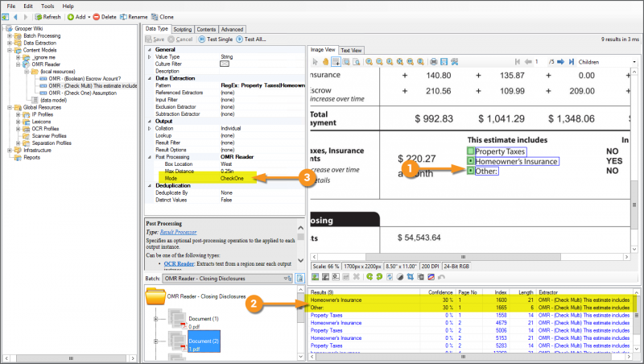Expand the Batch Processing tree node
Screen dimensions: 644x364
[10, 36]
